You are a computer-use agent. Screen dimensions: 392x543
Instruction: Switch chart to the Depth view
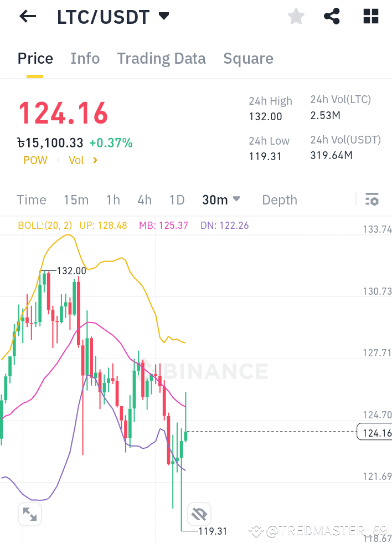279,199
